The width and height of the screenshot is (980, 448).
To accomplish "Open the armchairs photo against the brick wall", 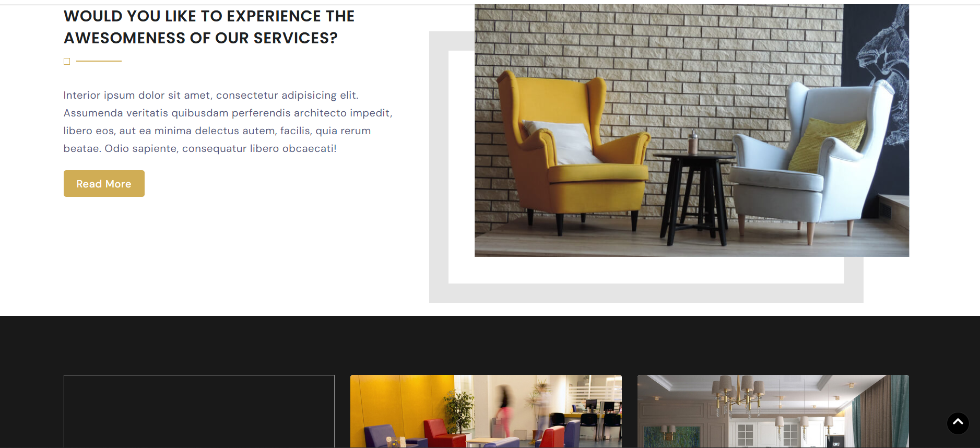I will (692, 130).
